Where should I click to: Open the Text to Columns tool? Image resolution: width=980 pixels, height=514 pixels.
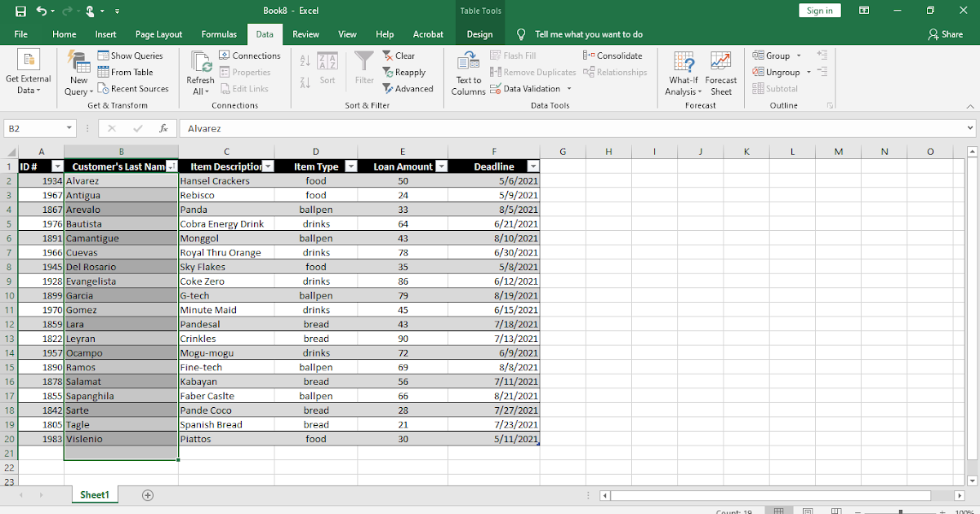point(467,73)
